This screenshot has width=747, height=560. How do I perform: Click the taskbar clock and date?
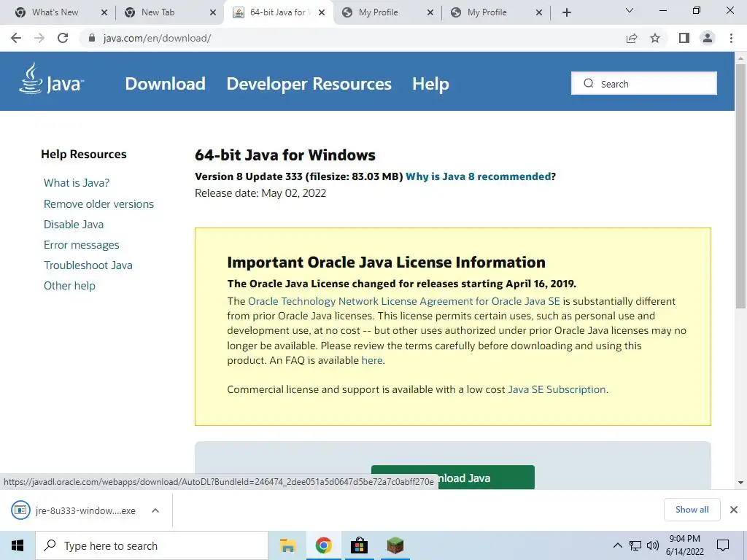pyautogui.click(x=684, y=545)
